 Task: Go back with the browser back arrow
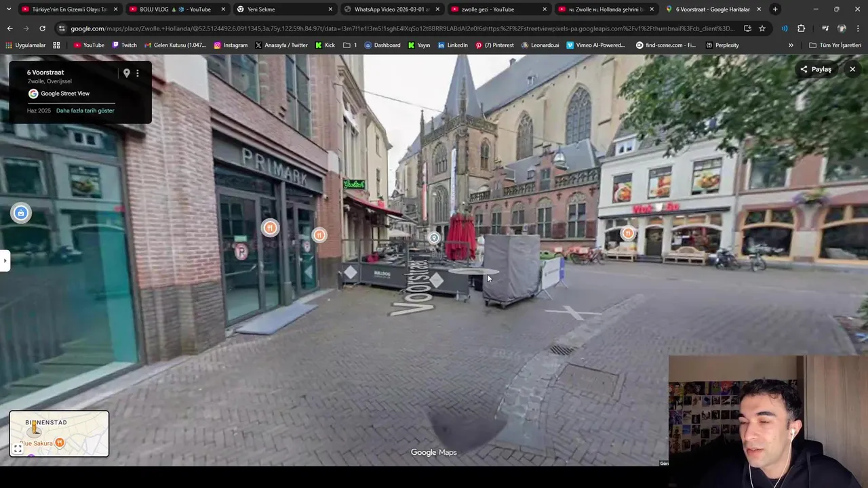click(x=9, y=28)
